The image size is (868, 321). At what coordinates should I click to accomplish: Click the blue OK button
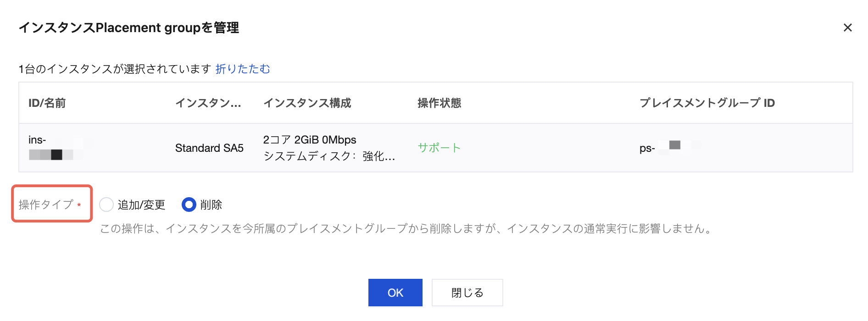pos(395,293)
